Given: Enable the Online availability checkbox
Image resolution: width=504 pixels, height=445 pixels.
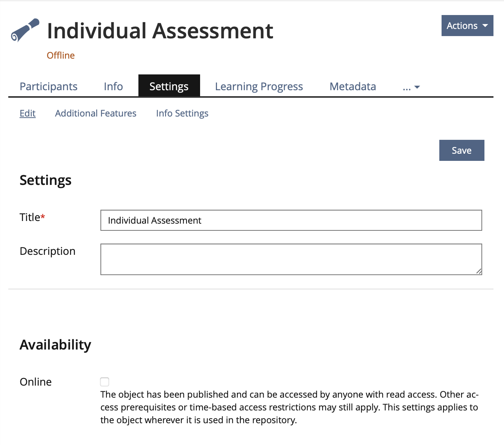Looking at the screenshot, I should pyautogui.click(x=105, y=382).
